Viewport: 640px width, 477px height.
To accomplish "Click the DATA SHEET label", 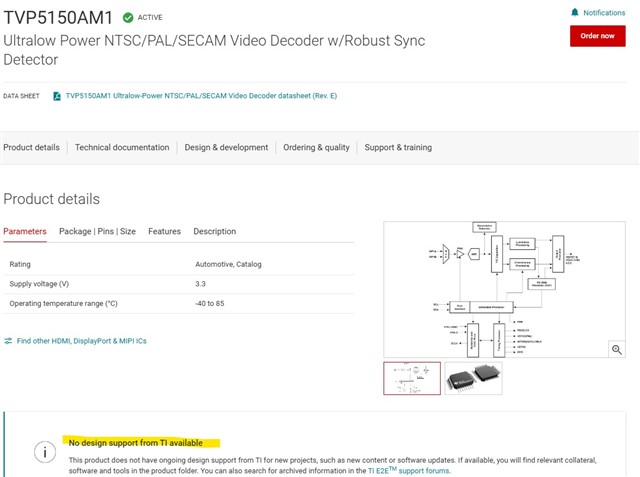I will 21,96.
